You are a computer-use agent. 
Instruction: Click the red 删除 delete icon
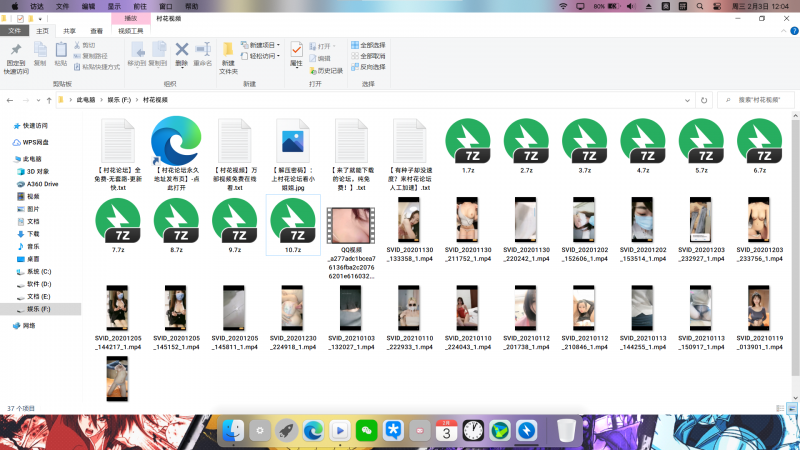(182, 50)
